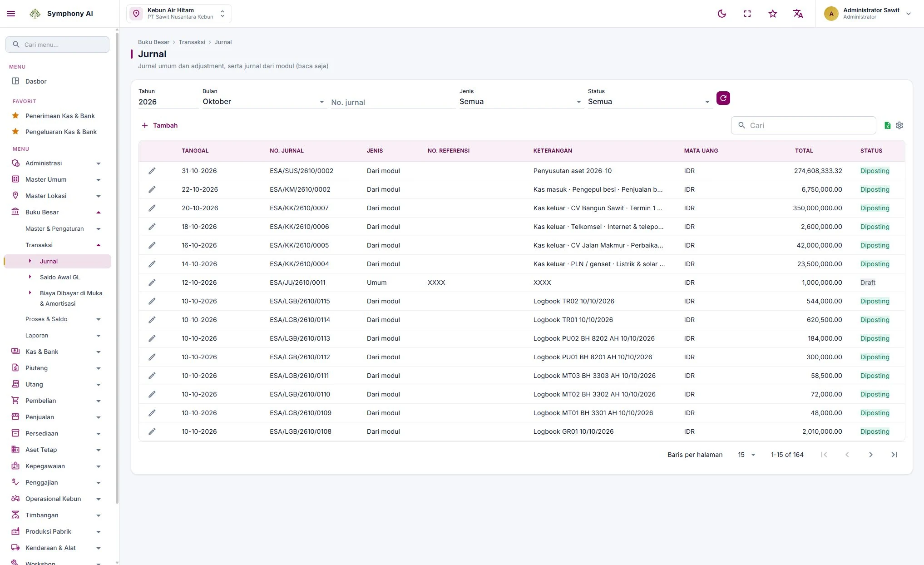Click the Dasbor sidebar icon

(15, 81)
